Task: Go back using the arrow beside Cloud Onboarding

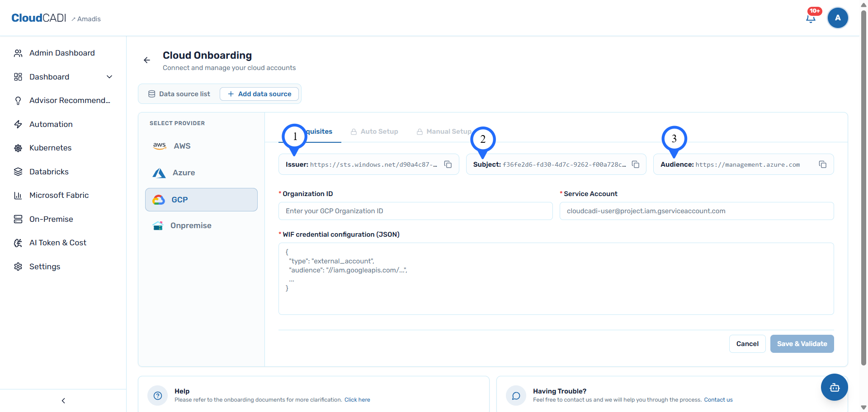Action: pyautogui.click(x=147, y=60)
